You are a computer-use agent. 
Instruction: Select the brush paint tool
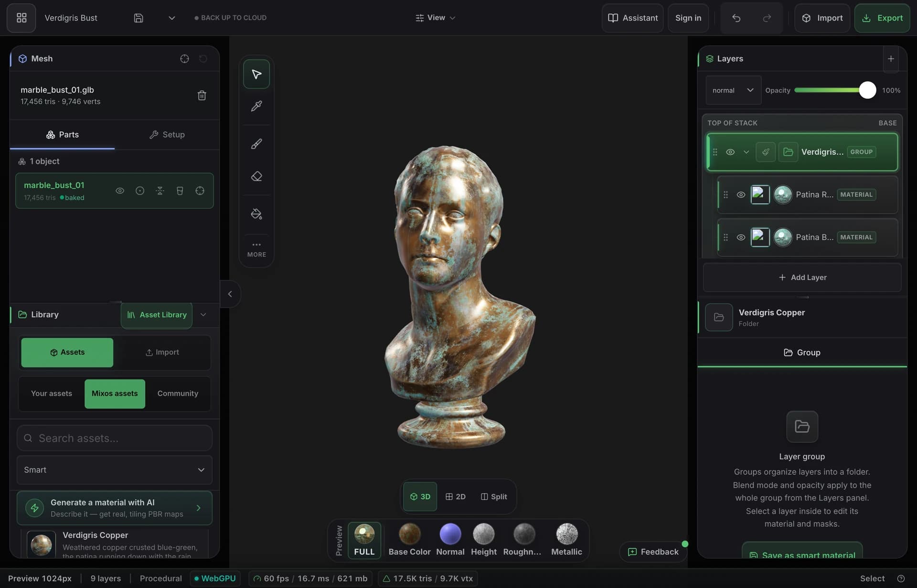256,144
